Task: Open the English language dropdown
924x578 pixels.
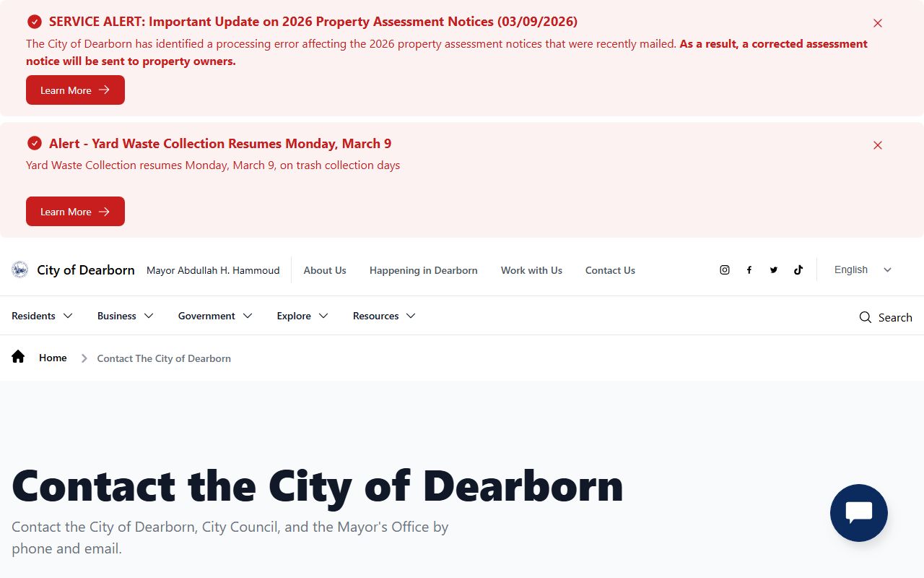Action: [x=863, y=269]
